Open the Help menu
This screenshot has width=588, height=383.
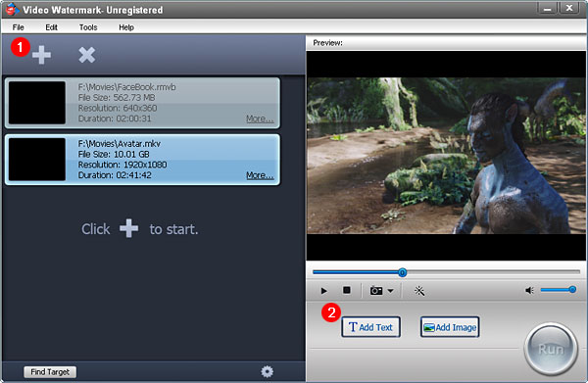coord(126,27)
